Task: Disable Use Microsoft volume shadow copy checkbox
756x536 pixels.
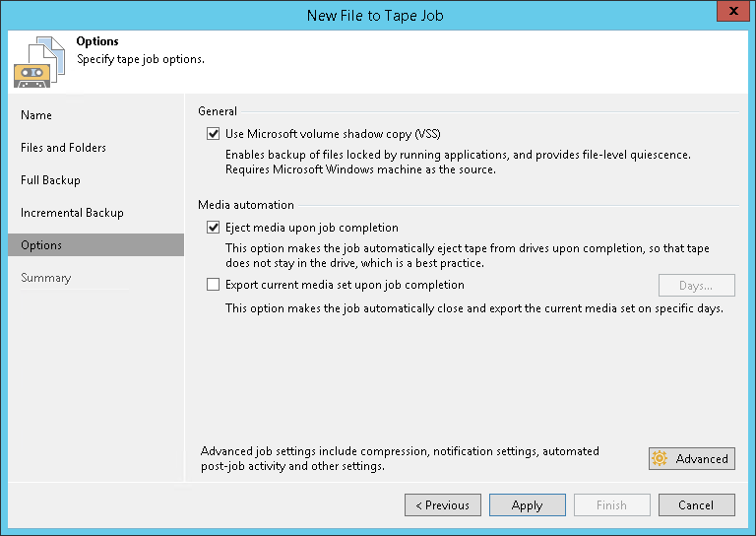Action: [x=213, y=134]
